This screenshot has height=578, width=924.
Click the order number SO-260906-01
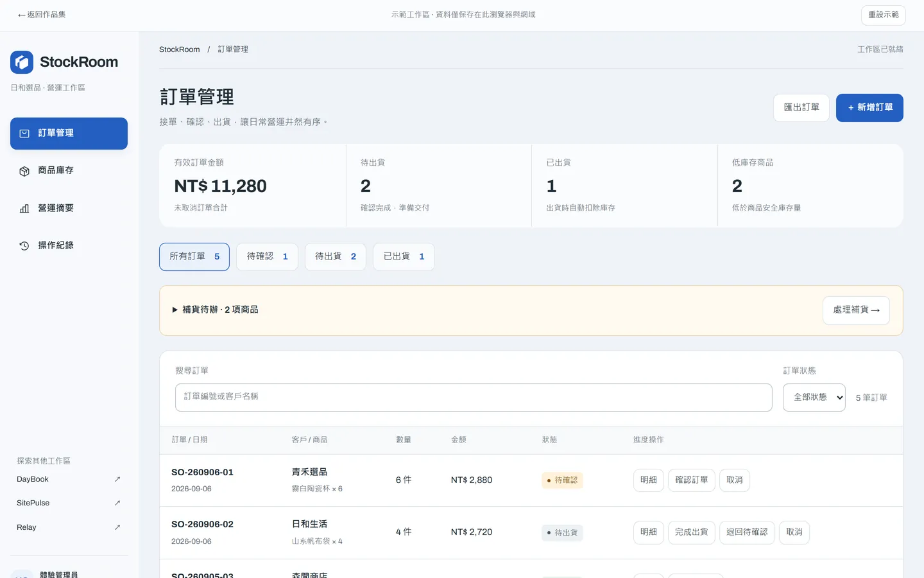202,472
